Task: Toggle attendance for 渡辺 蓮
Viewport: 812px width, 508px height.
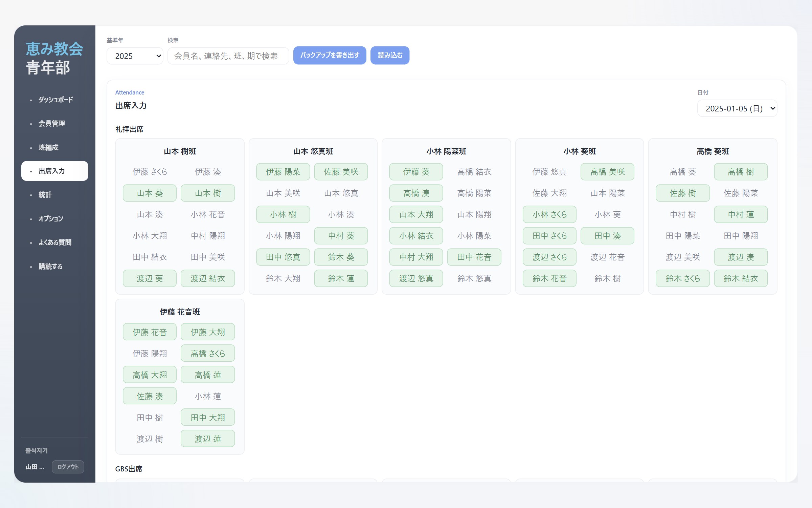Action: (x=208, y=439)
